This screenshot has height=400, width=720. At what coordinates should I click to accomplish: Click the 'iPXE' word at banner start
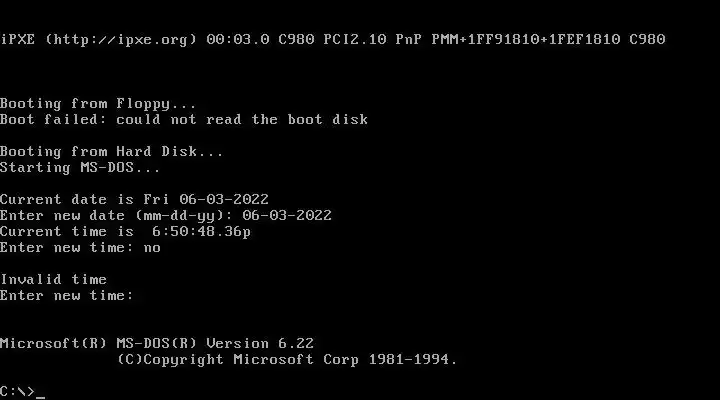17,39
